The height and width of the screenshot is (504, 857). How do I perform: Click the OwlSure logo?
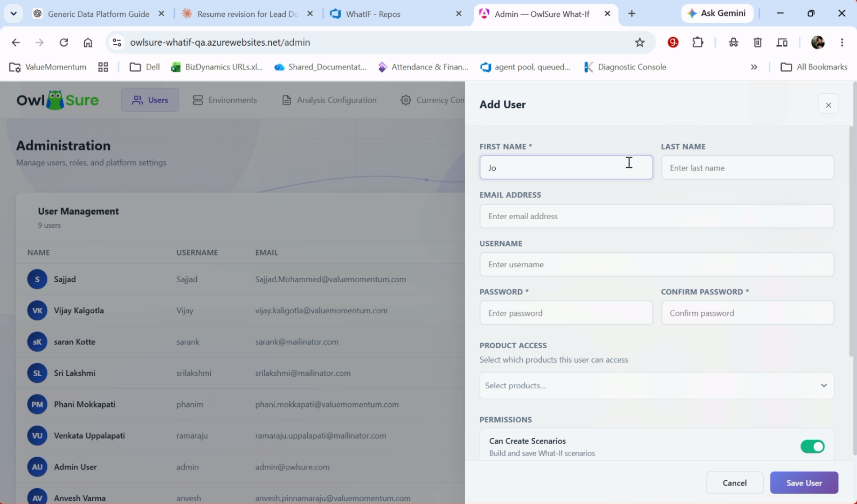(x=58, y=100)
